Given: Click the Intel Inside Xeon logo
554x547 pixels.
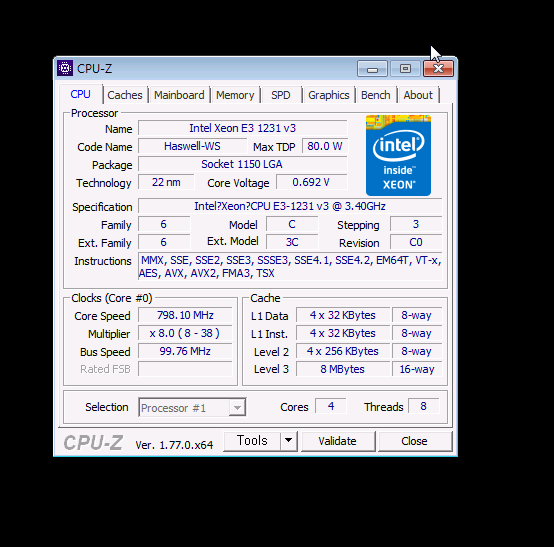Looking at the screenshot, I should coord(398,155).
